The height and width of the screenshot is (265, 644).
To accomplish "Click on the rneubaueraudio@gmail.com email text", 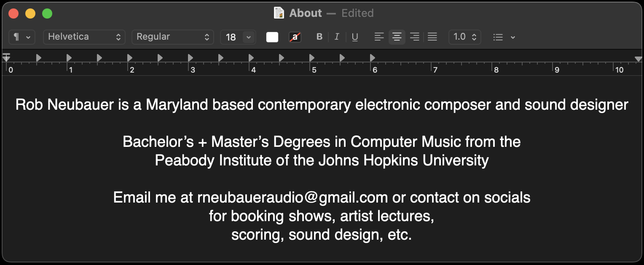I will coord(292,197).
